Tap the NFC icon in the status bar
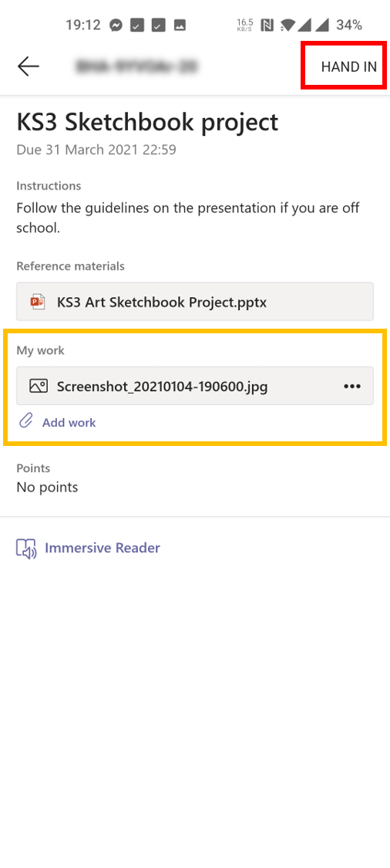This screenshot has width=390, height=868. (267, 25)
